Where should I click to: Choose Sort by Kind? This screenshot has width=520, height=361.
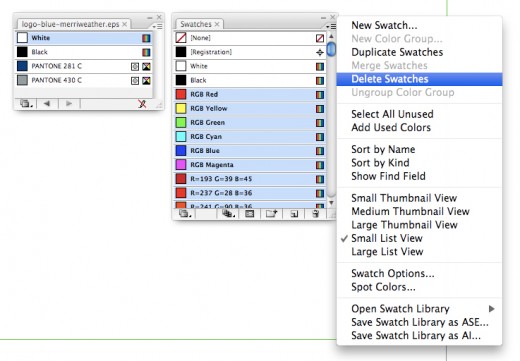coord(380,163)
